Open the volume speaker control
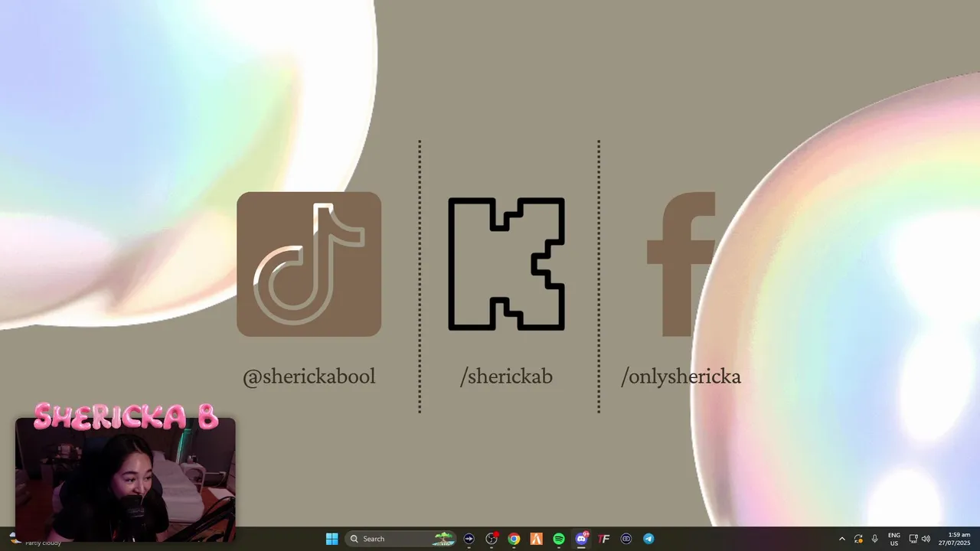 pos(926,539)
